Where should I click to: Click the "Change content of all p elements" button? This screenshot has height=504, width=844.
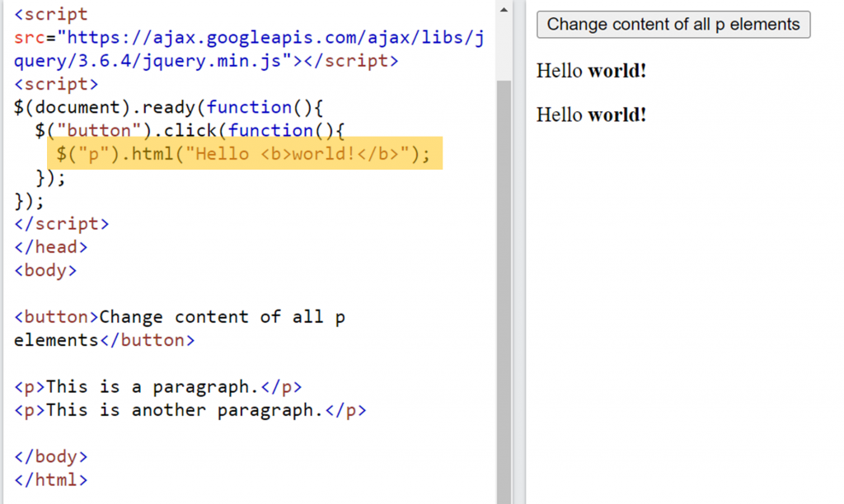click(673, 24)
